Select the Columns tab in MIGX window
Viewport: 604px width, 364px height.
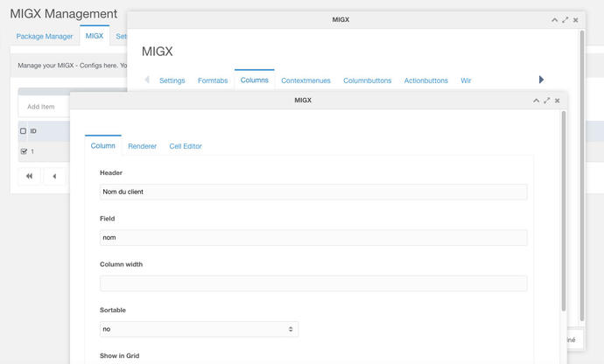point(254,80)
